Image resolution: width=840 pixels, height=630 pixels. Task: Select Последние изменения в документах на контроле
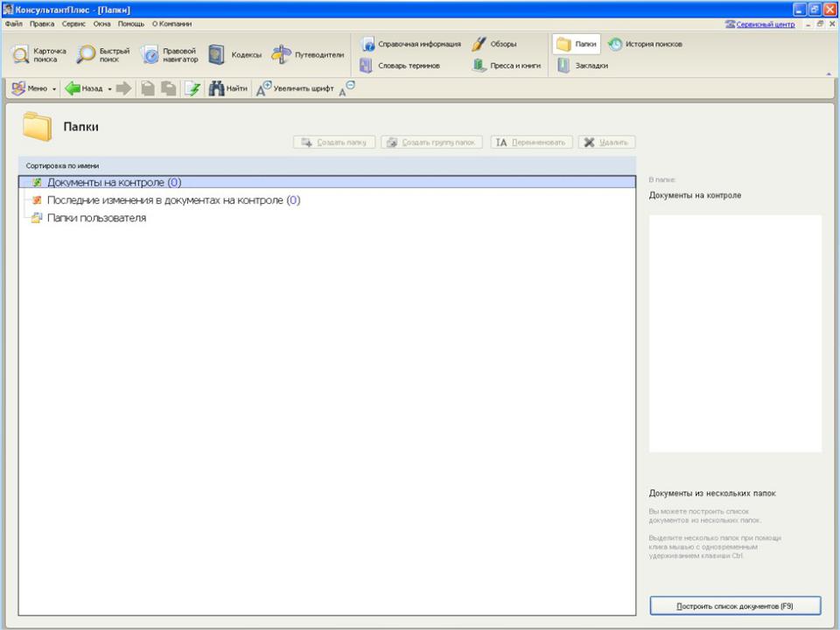point(173,199)
